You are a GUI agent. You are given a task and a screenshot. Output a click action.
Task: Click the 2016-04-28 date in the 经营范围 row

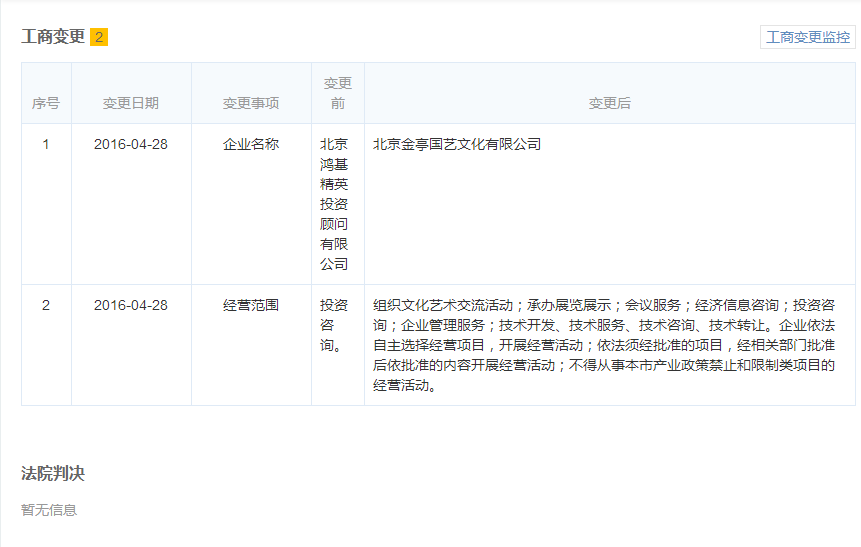coord(131,305)
